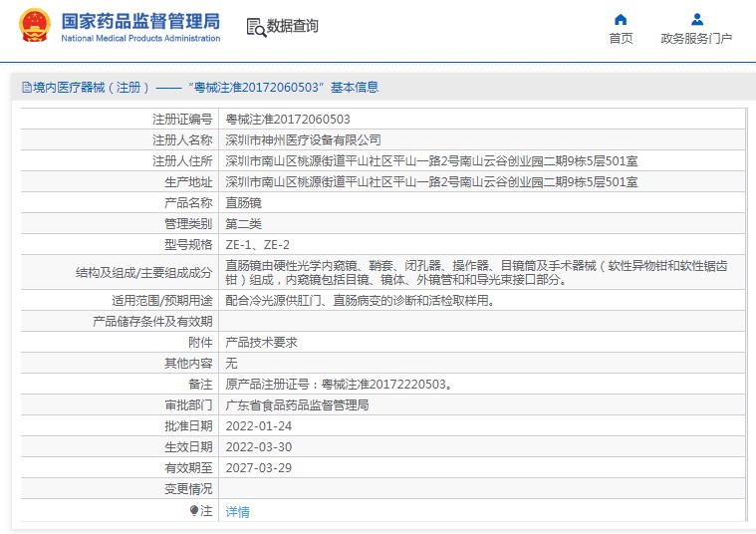
Task: Click 国家药品监督管理局 site title
Action: click(x=140, y=21)
